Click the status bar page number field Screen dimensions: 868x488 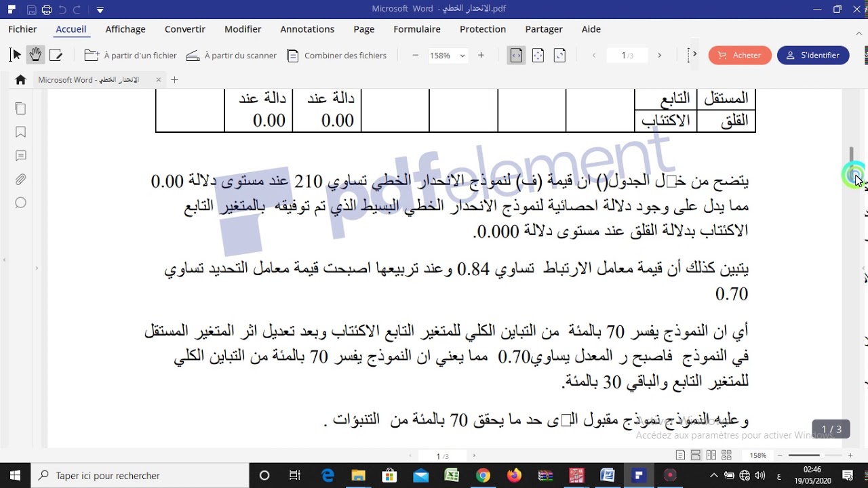pyautogui.click(x=442, y=456)
